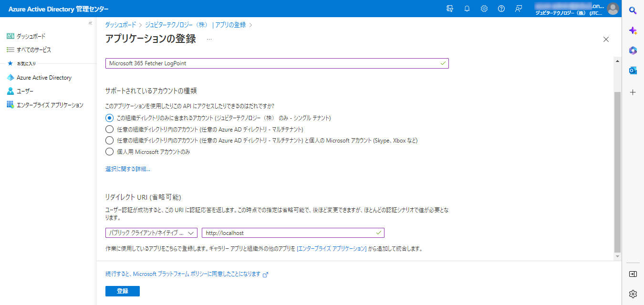Click the Dashboard chart icon
Viewport: 644px width, 305px height.
[10, 36]
